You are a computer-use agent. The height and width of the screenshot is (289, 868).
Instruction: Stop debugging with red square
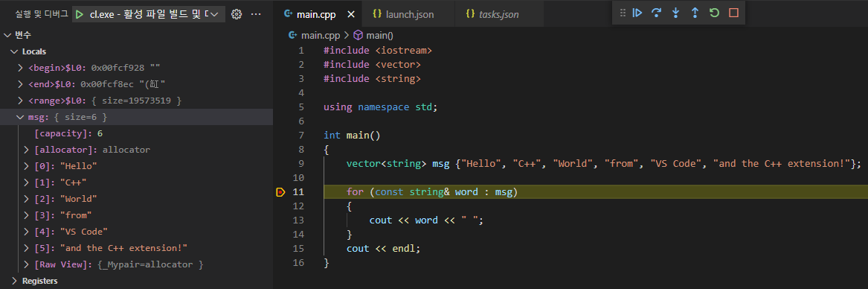(733, 13)
